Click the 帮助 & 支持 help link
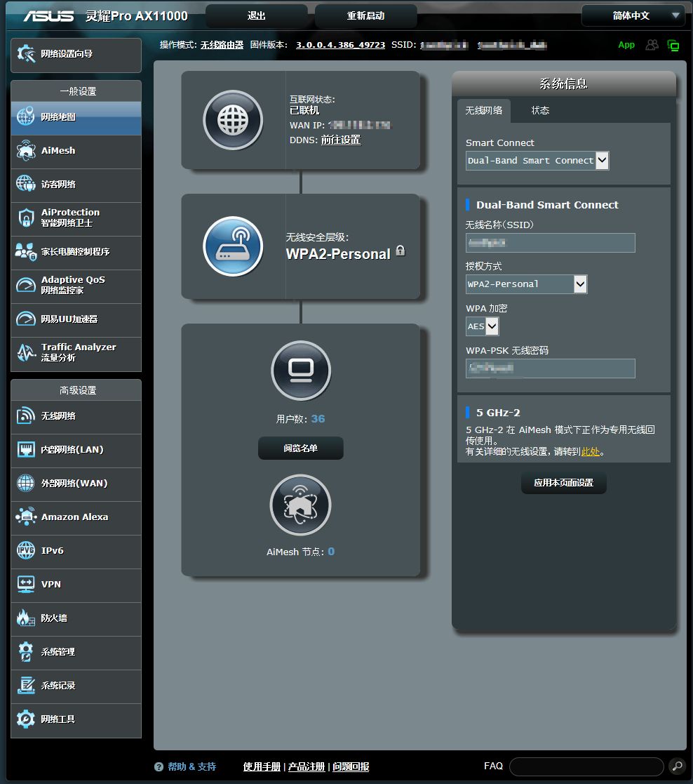This screenshot has width=693, height=784. [x=191, y=766]
